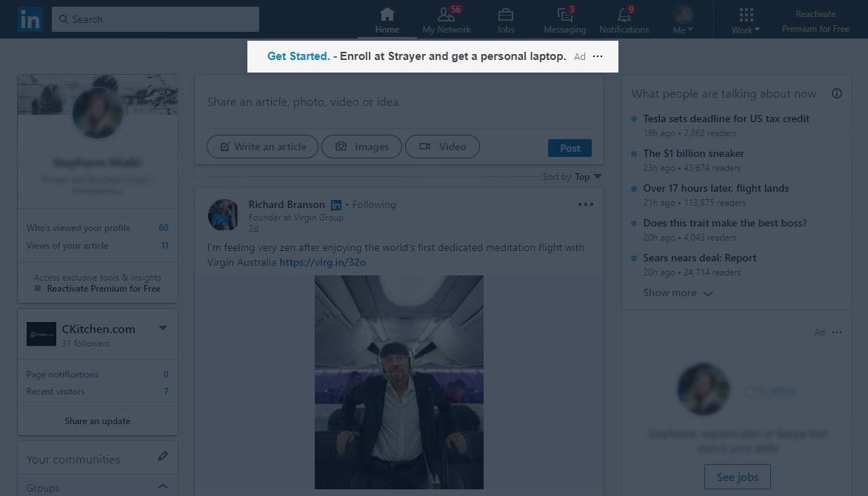Open the Richard Branson airplane photo
This screenshot has height=496, width=868.
pos(399,382)
